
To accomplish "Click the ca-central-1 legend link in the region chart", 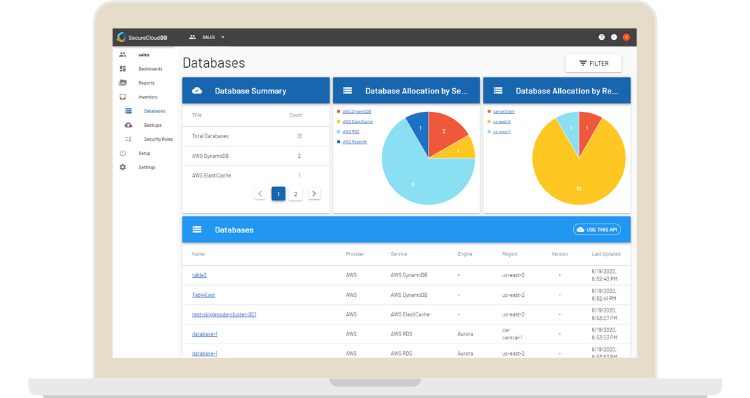I will pos(504,111).
